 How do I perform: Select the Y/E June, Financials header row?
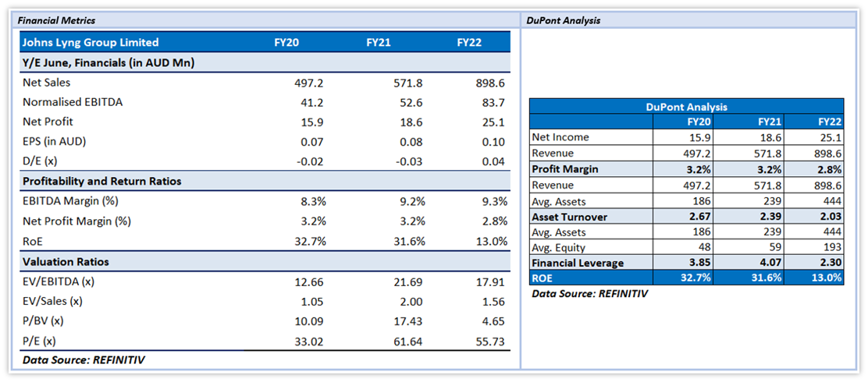click(108, 62)
